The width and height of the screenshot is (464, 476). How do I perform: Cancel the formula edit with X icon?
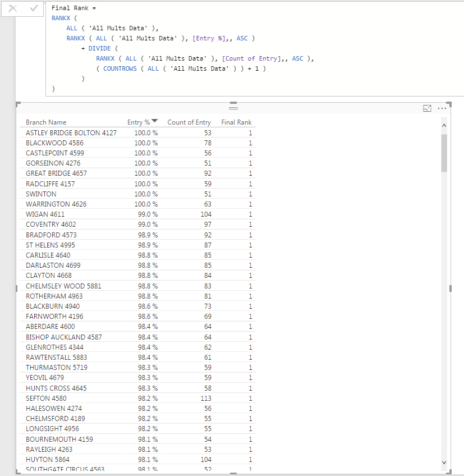pyautogui.click(x=13, y=8)
